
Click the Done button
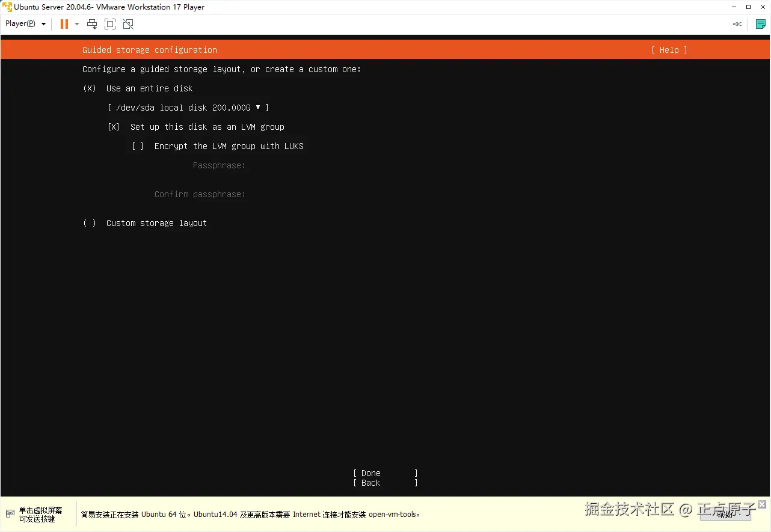(385, 473)
